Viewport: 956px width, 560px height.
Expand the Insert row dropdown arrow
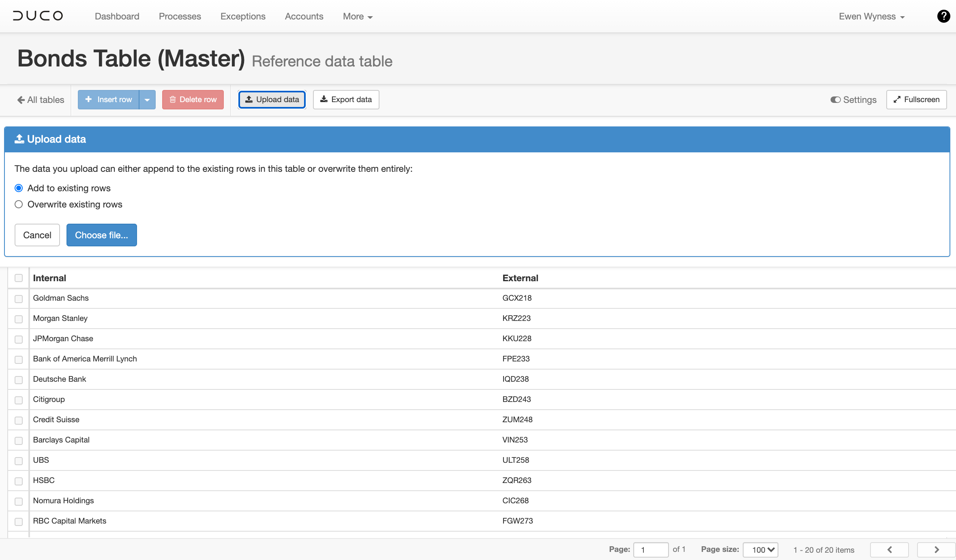147,100
